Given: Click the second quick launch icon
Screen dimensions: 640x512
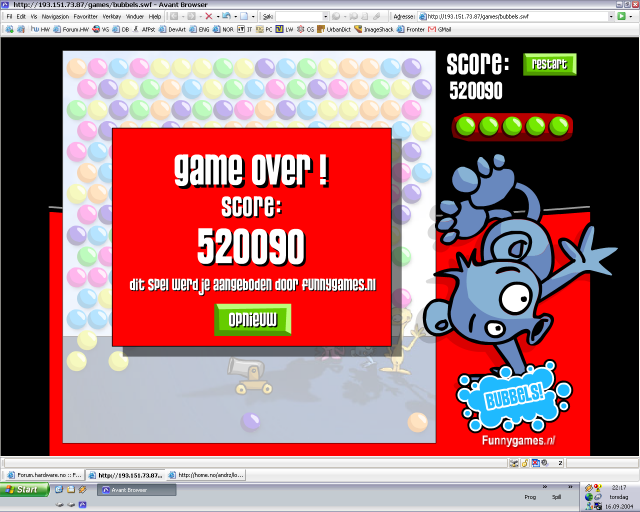Looking at the screenshot, I should 71,489.
